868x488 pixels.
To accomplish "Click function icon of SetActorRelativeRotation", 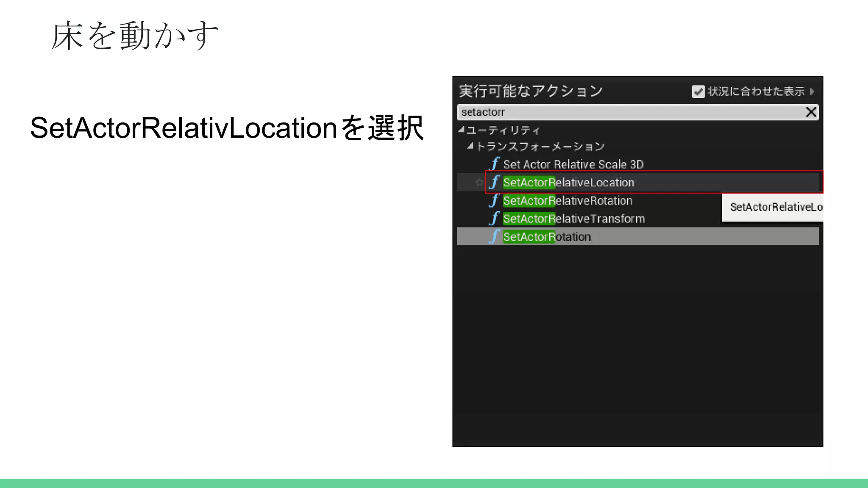I will [x=494, y=200].
